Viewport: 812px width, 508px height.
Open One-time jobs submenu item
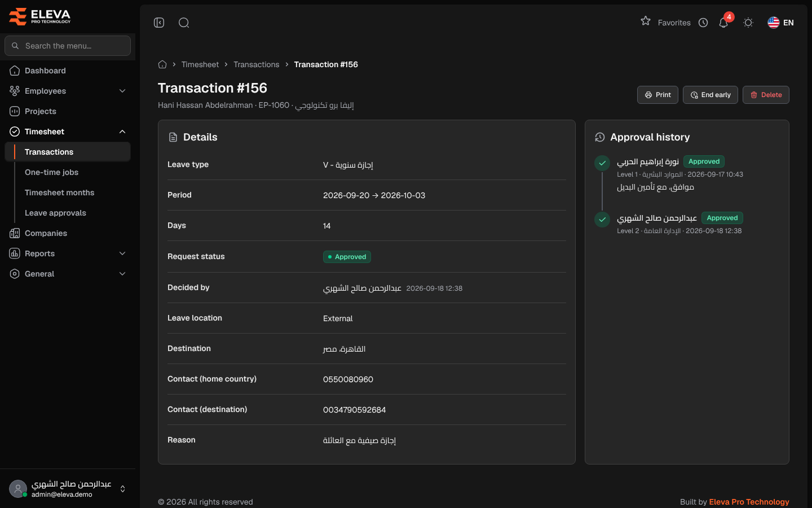(72, 172)
